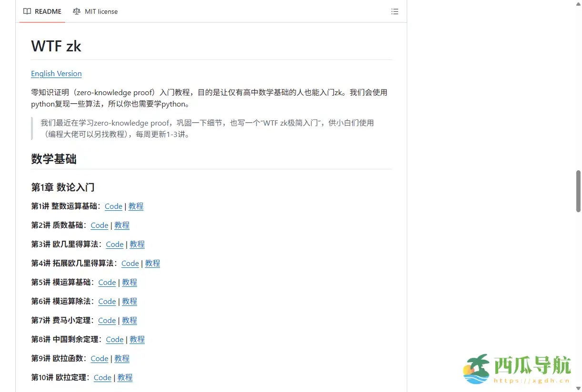The image size is (582, 392).
Task: Click the scales icon next to MIT license
Action: 76,11
